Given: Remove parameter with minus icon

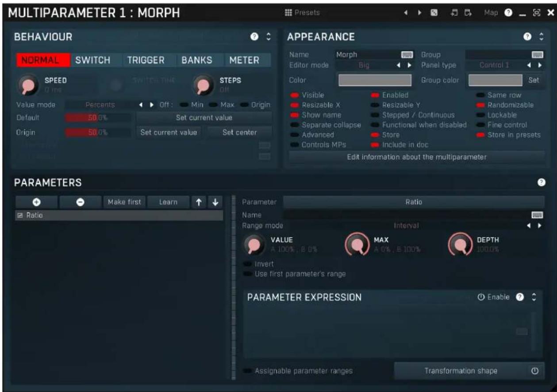Looking at the screenshot, I should (81, 202).
